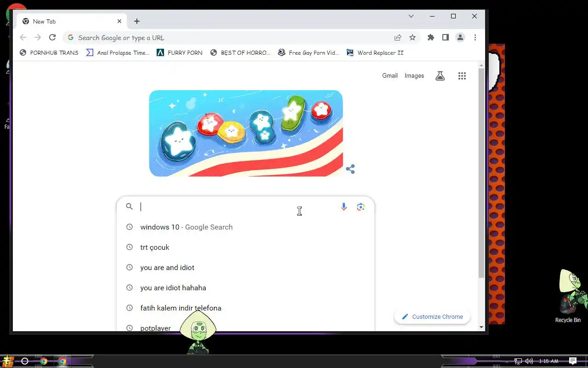Start voice search with the microphone

344,207
